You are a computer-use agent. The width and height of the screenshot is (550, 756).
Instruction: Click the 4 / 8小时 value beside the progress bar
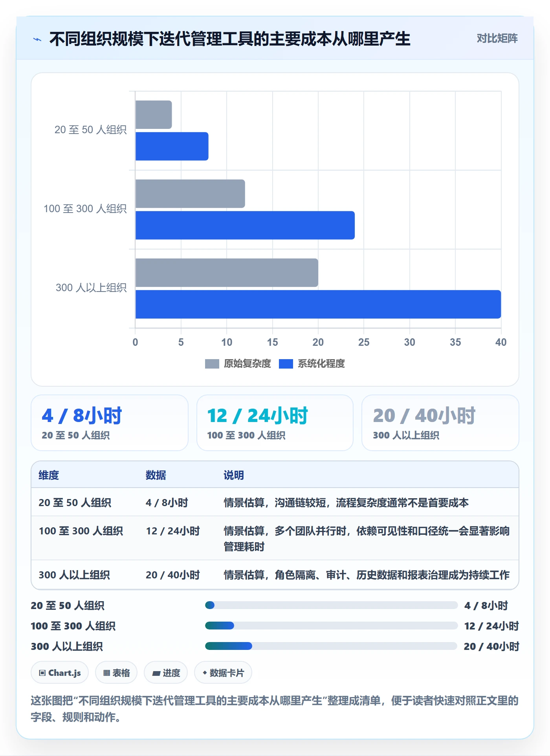pyautogui.click(x=486, y=606)
